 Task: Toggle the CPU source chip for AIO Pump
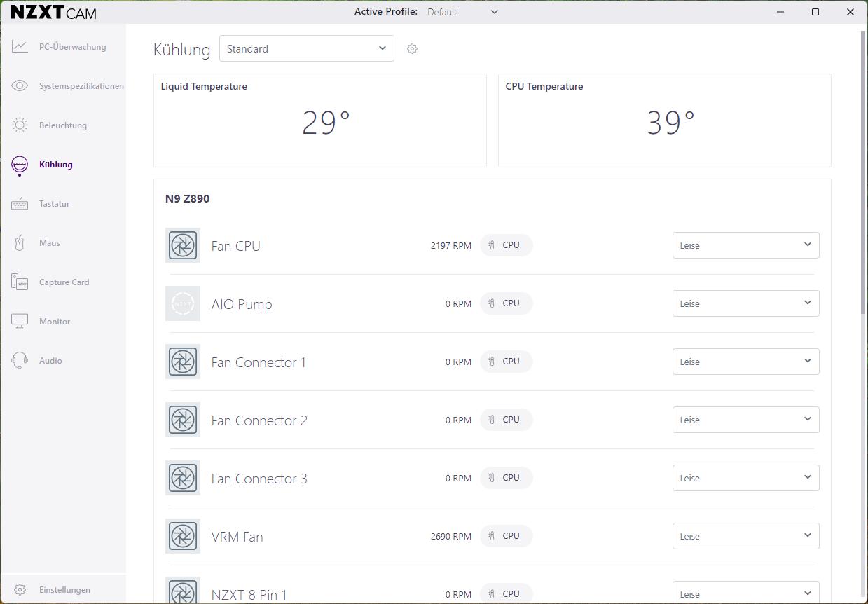(506, 303)
